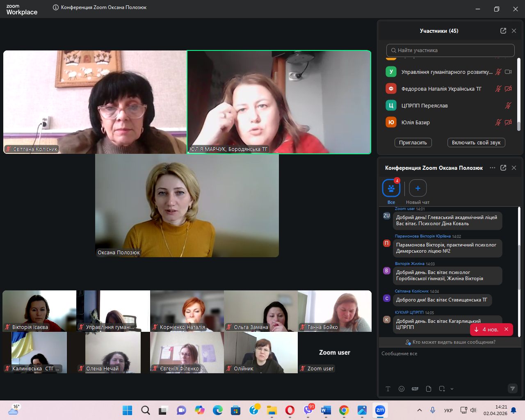Open text formatting options in chat
Image resolution: width=525 pixels, height=420 pixels.
388,389
